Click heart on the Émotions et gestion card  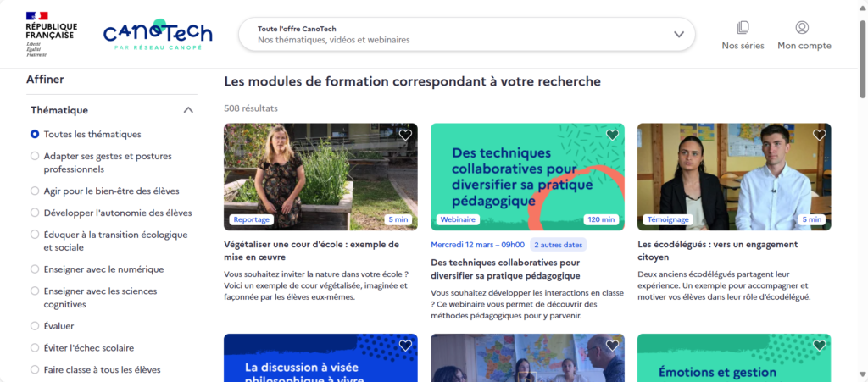pyautogui.click(x=819, y=346)
